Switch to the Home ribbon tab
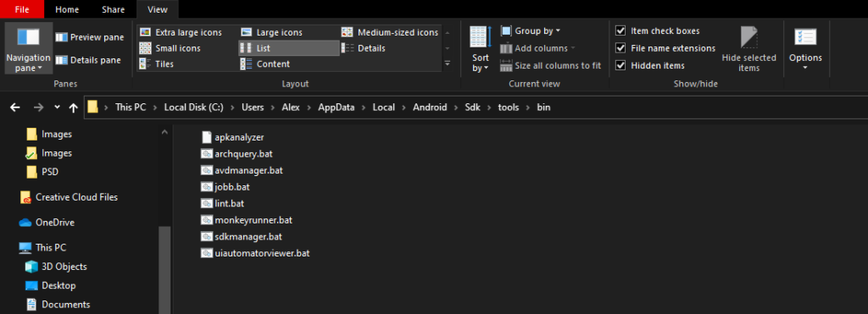Screen dimensions: 868x314 67,9
